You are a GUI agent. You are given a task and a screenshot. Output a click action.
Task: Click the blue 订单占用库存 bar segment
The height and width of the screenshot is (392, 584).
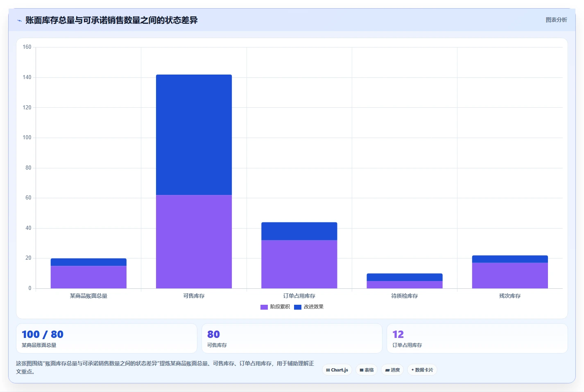click(299, 231)
